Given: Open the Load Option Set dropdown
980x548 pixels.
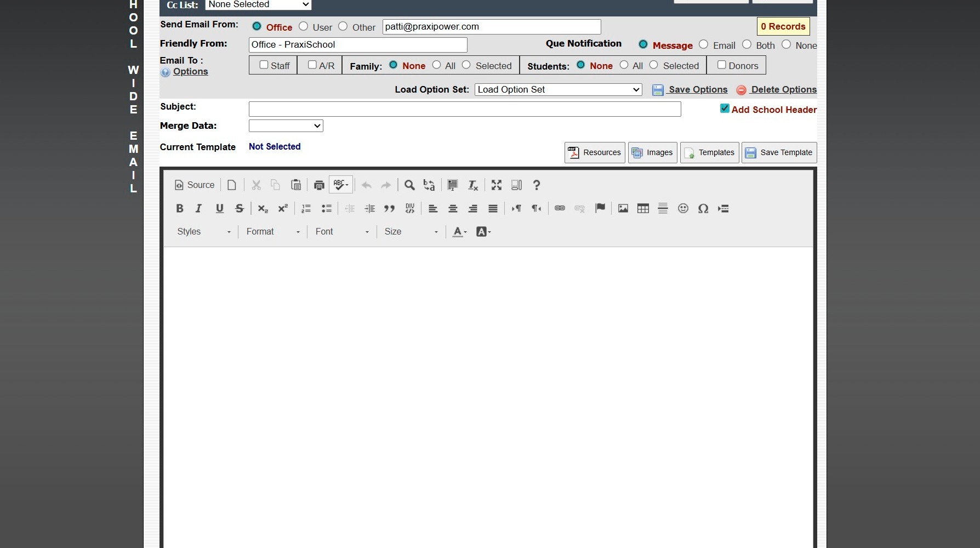Looking at the screenshot, I should tap(558, 89).
